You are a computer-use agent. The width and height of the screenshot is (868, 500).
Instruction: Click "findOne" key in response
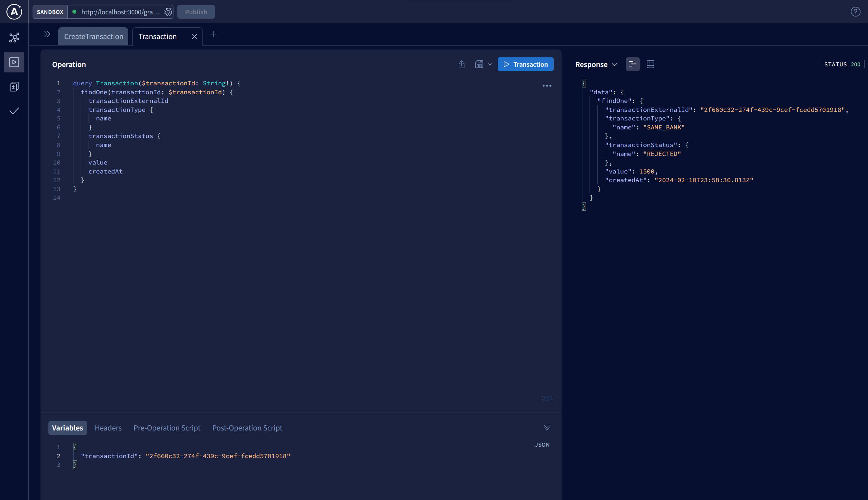[614, 101]
